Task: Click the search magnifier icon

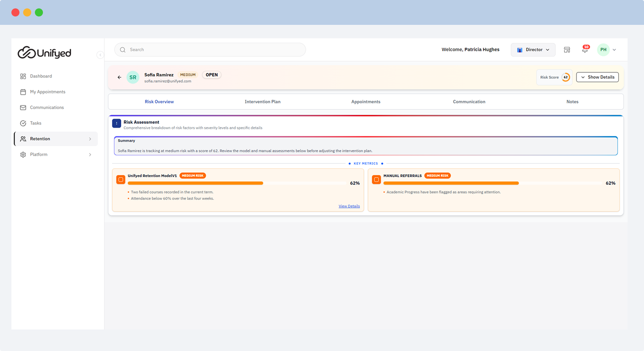Action: (123, 50)
